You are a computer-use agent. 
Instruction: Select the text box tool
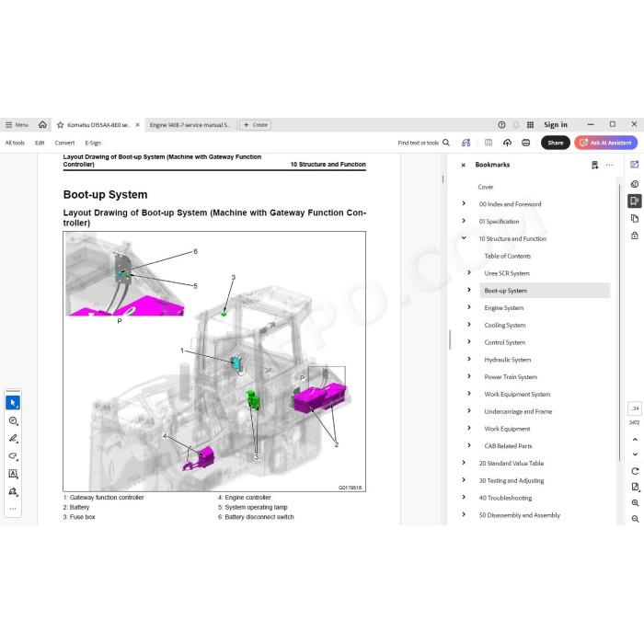(13, 474)
